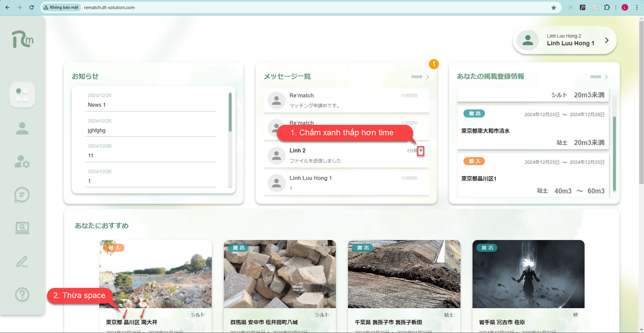The width and height of the screenshot is (644, 333).
Task: Open the pencil edit sidebar icon
Action: tap(22, 261)
